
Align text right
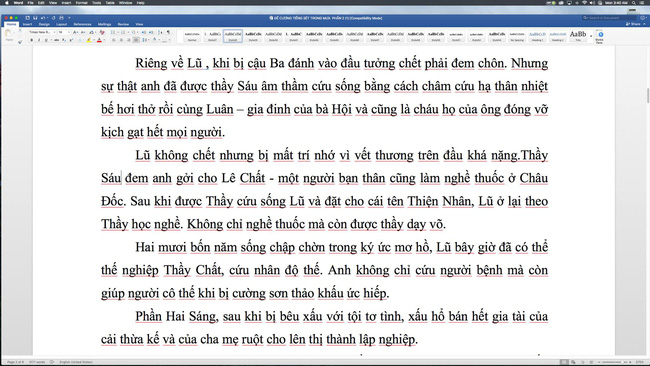click(129, 40)
